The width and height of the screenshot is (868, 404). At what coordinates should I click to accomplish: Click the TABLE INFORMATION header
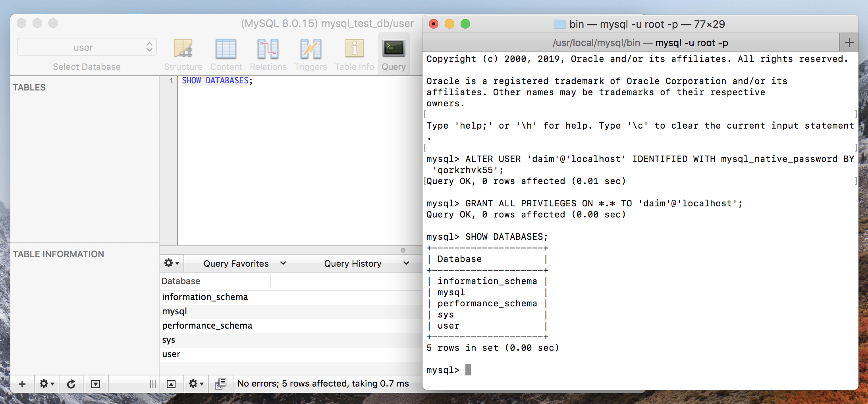tap(58, 254)
